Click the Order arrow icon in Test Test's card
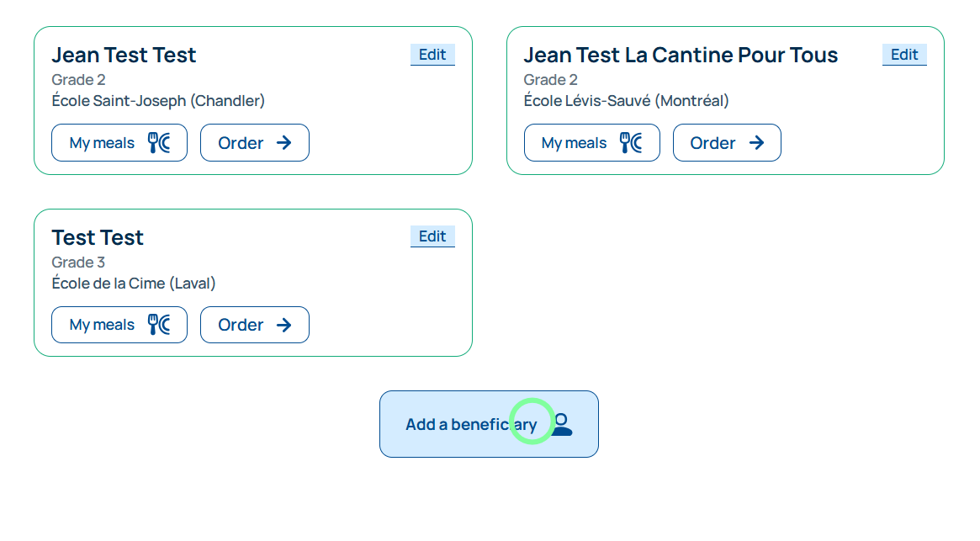This screenshot has height=541, width=980. click(x=284, y=325)
